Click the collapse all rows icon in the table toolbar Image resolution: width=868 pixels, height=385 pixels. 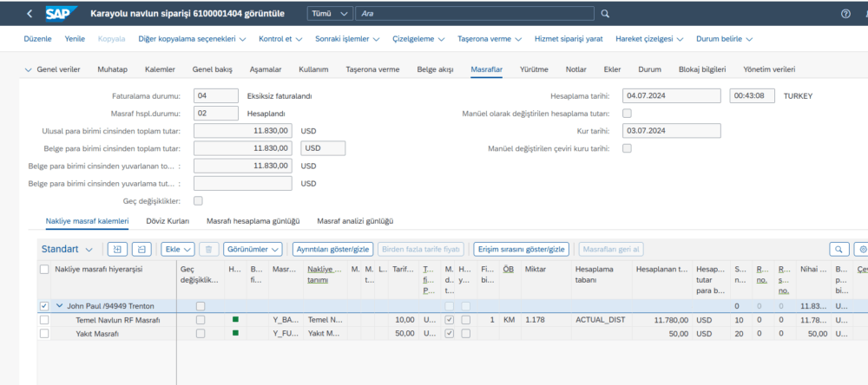click(x=141, y=250)
